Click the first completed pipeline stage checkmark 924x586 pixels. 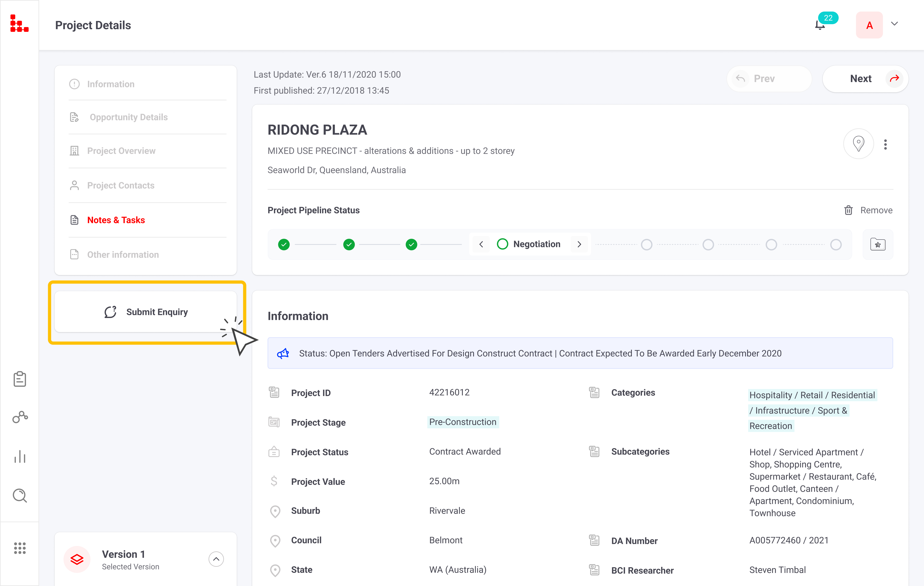pos(284,244)
